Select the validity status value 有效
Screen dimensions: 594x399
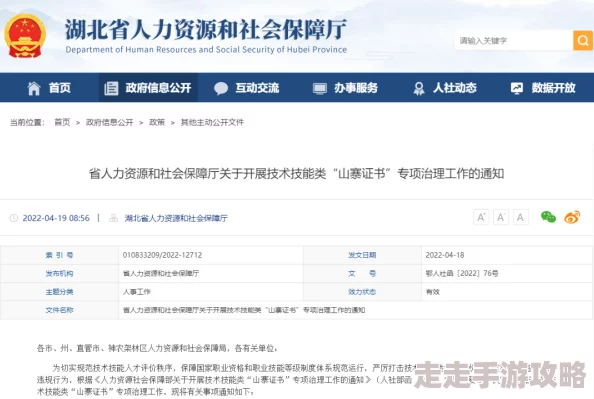click(x=433, y=292)
